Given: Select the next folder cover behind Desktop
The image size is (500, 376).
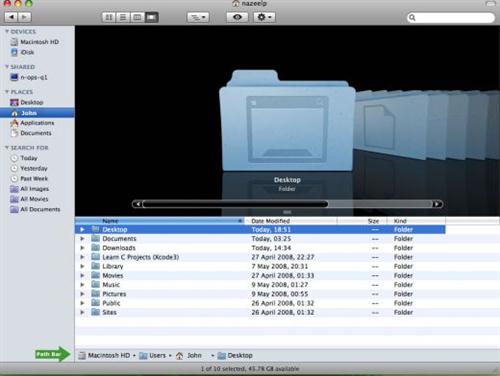Looking at the screenshot, I should click(x=390, y=125).
